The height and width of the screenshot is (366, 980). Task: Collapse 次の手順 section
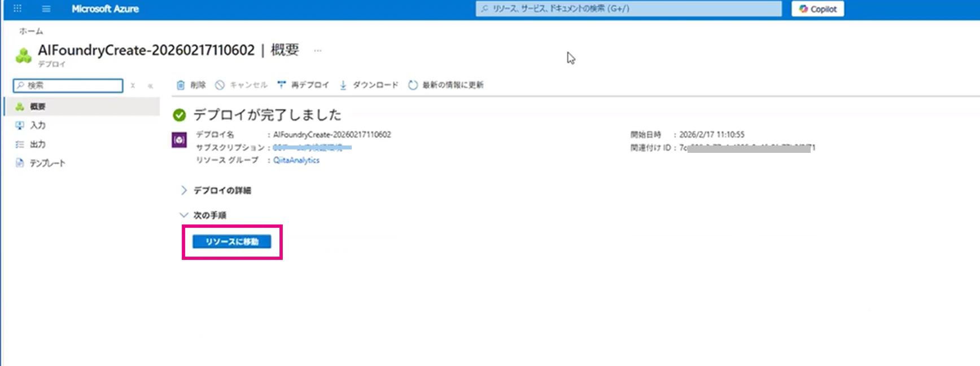pos(204,215)
